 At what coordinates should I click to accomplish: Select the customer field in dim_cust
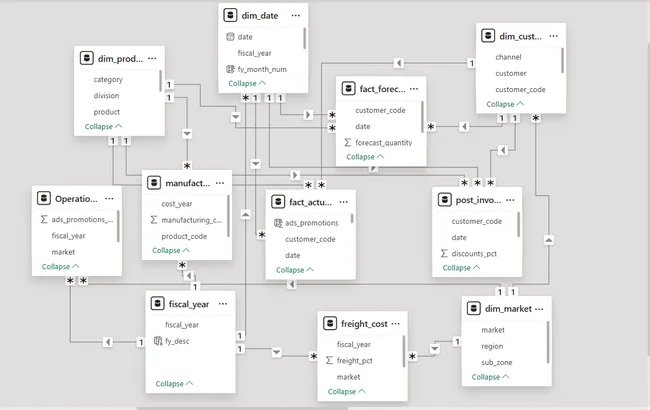[x=511, y=73]
